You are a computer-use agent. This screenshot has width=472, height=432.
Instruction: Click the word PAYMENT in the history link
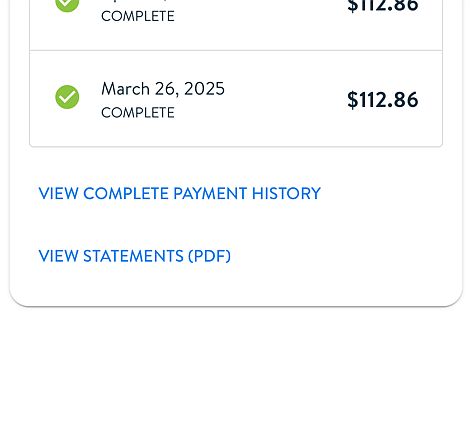(x=210, y=193)
